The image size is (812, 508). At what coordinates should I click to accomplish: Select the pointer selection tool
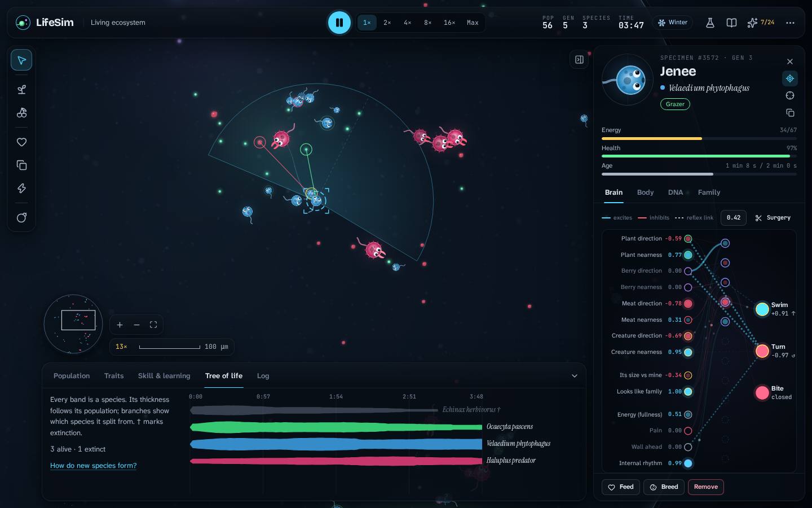[21, 60]
